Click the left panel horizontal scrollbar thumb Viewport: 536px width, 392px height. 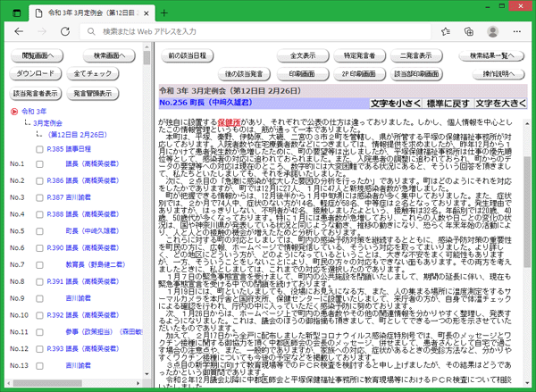coord(47,383)
